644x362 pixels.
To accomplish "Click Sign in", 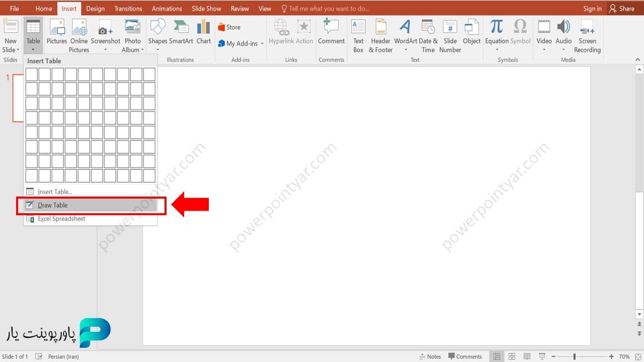I will tap(592, 9).
